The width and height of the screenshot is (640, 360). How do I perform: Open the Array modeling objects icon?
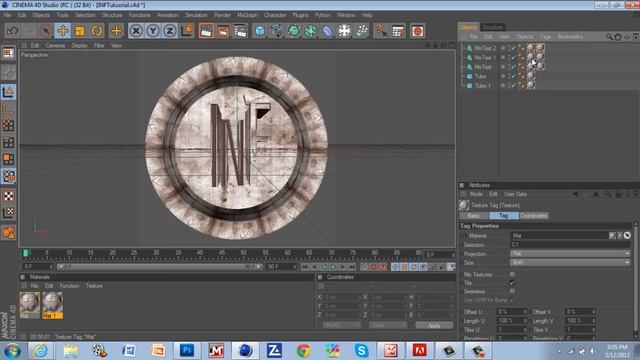click(x=311, y=31)
